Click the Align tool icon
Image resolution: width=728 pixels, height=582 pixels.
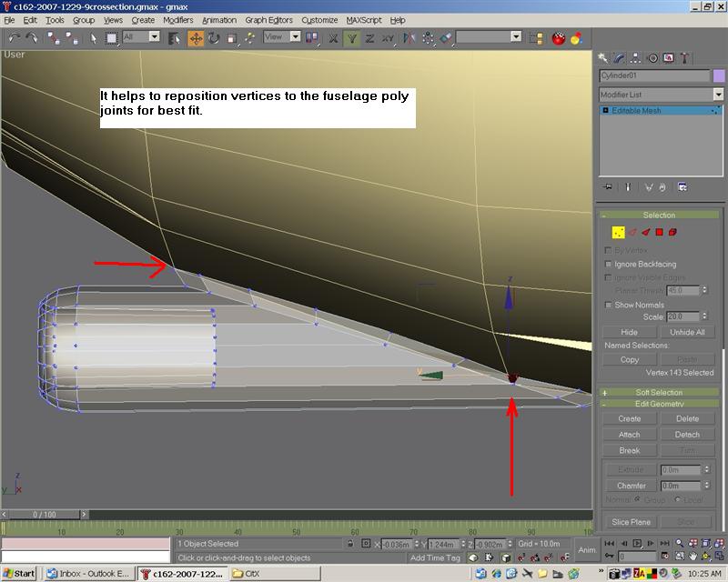[x=446, y=38]
